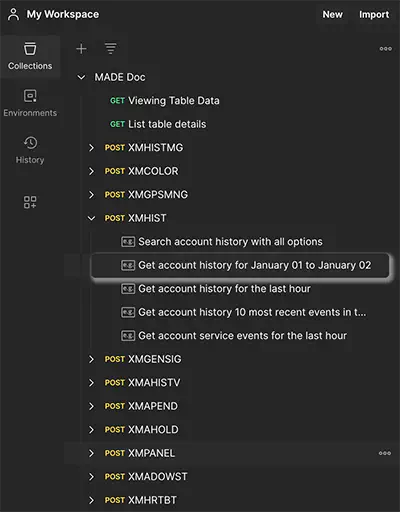Click the user avatar icon beside My Workspace

coord(14,14)
